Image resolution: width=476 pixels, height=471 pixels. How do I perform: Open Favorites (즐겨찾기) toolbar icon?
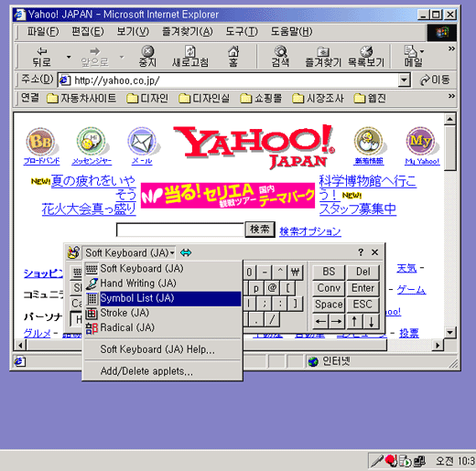tap(323, 51)
